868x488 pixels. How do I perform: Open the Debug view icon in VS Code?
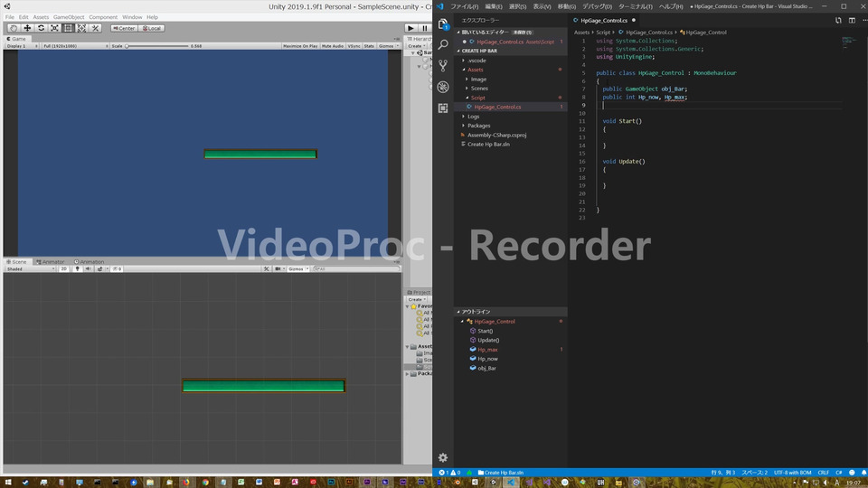click(x=443, y=87)
